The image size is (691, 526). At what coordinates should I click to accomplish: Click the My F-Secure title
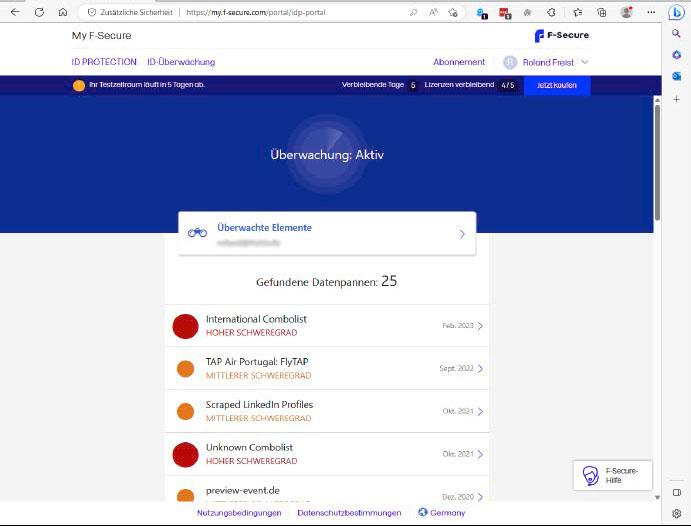(101, 35)
